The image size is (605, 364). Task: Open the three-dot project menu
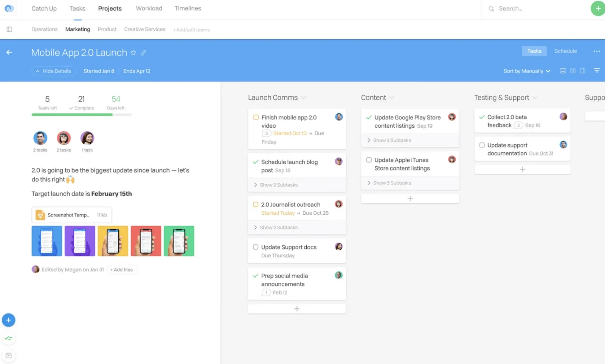click(x=597, y=51)
